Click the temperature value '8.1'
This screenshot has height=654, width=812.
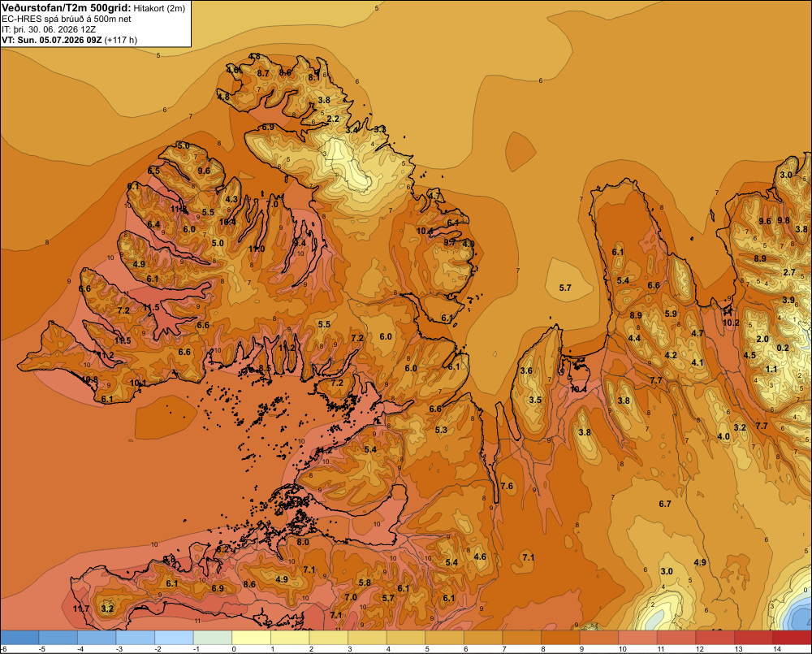coord(313,77)
